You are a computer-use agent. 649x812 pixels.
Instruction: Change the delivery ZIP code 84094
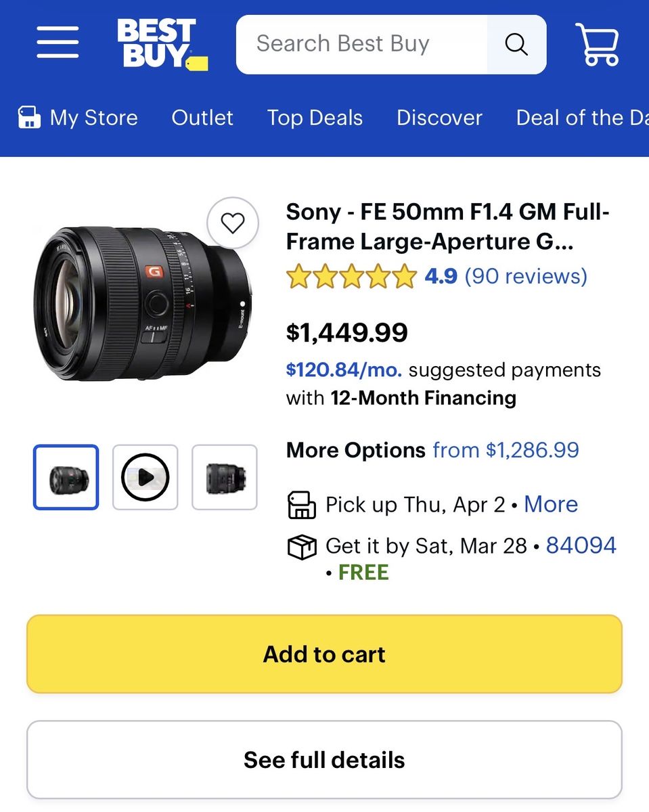point(581,545)
